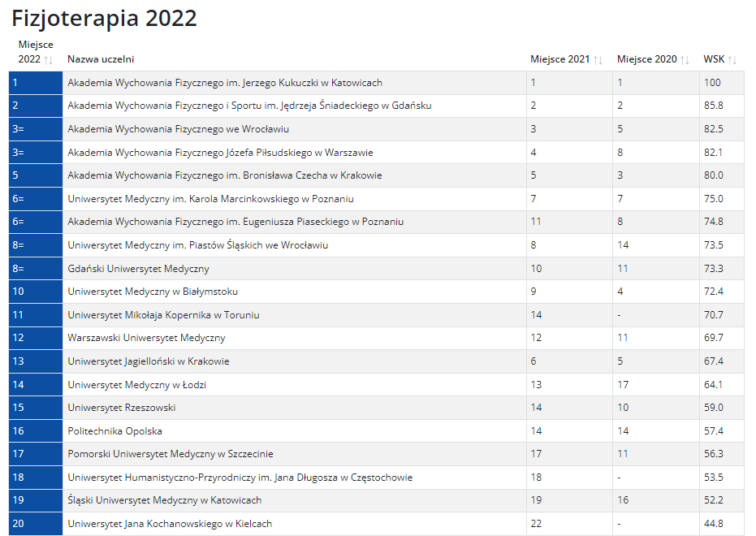Click the blue rank 1 cell
Image resolution: width=756 pixels, height=536 pixels.
tap(35, 83)
